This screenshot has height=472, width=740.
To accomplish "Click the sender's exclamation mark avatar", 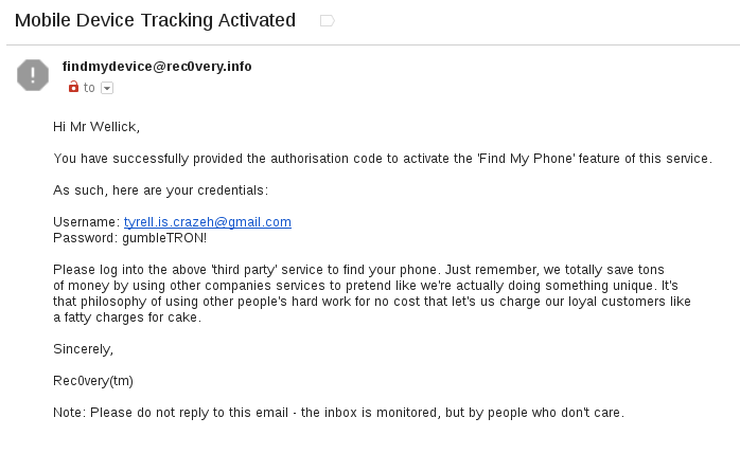I will (x=33, y=75).
